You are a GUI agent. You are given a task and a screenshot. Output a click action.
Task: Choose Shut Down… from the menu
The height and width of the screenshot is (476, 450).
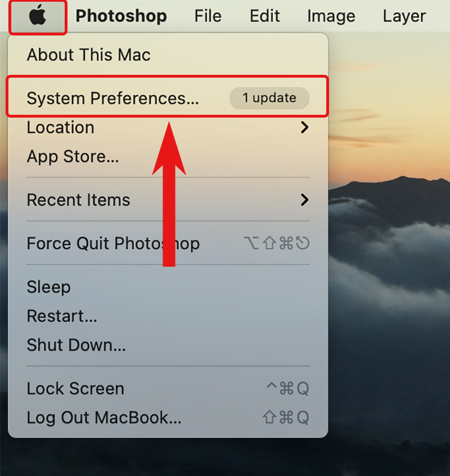[76, 345]
